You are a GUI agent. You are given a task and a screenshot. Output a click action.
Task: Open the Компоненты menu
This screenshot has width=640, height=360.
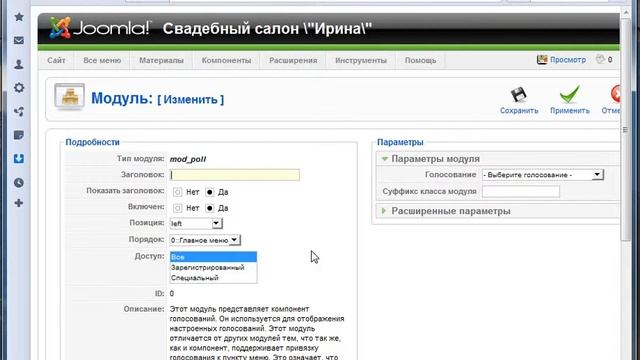point(226,60)
